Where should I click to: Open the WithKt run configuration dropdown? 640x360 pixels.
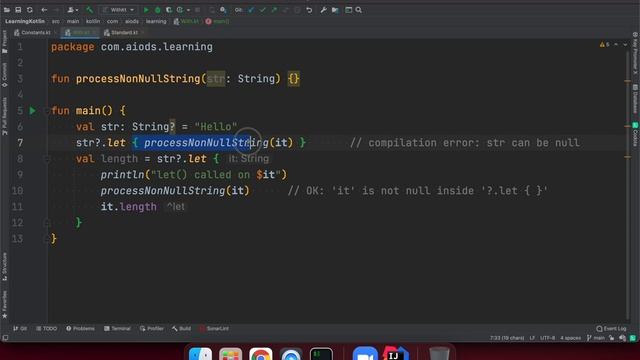point(119,10)
